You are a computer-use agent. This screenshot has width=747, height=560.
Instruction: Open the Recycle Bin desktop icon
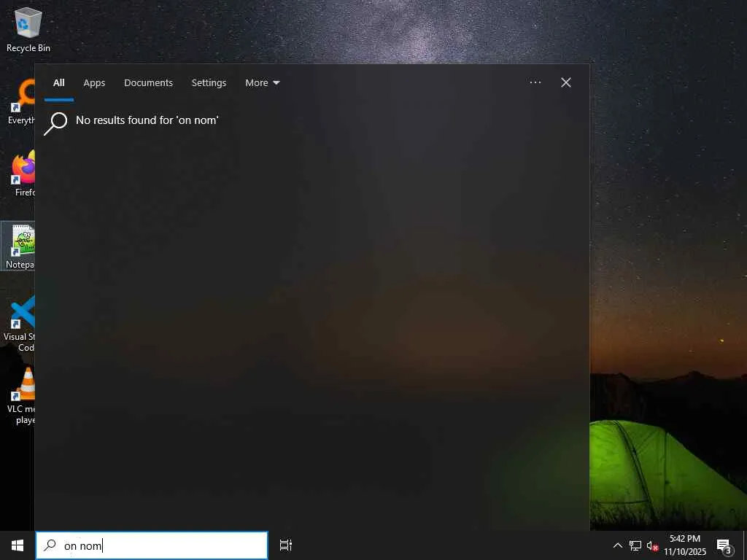(28, 30)
